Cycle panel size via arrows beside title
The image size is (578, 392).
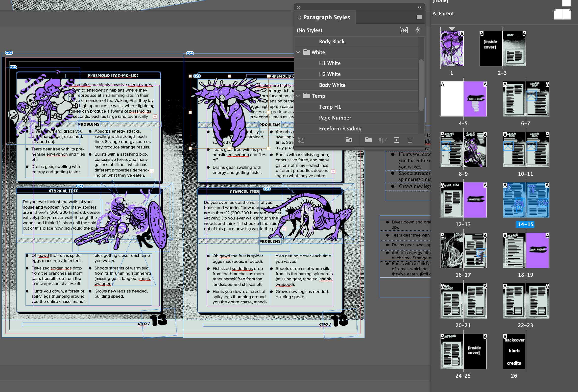click(299, 17)
